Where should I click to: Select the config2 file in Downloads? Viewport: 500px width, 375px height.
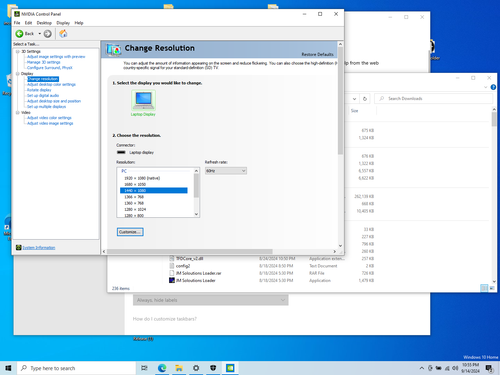click(183, 266)
